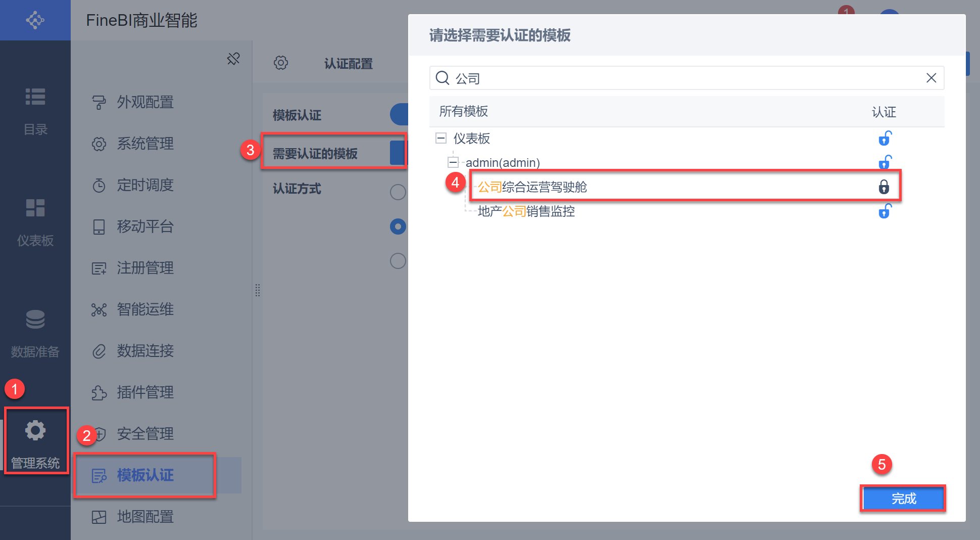This screenshot has width=980, height=540.
Task: Unlock 公司综合运营驾驶舱 authentication
Action: (x=884, y=187)
